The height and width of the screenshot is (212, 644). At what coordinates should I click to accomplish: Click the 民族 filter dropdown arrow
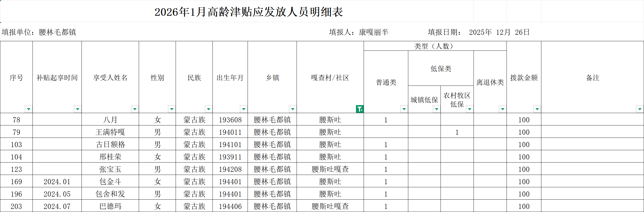click(x=208, y=109)
